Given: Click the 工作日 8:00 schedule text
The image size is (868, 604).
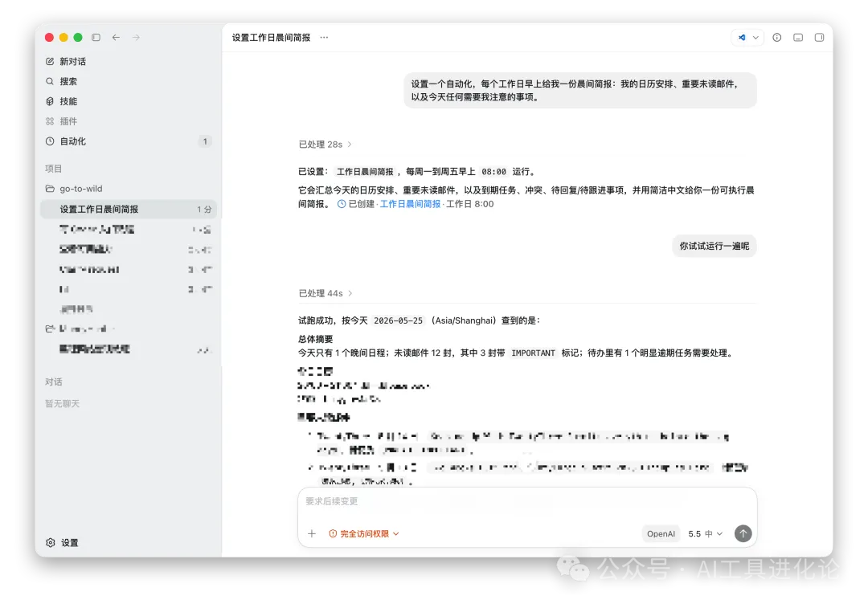Looking at the screenshot, I should [470, 204].
